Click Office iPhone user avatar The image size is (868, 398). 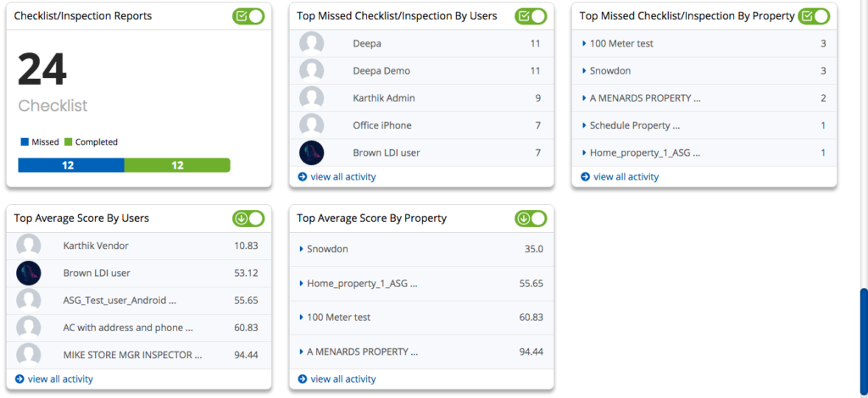312,125
